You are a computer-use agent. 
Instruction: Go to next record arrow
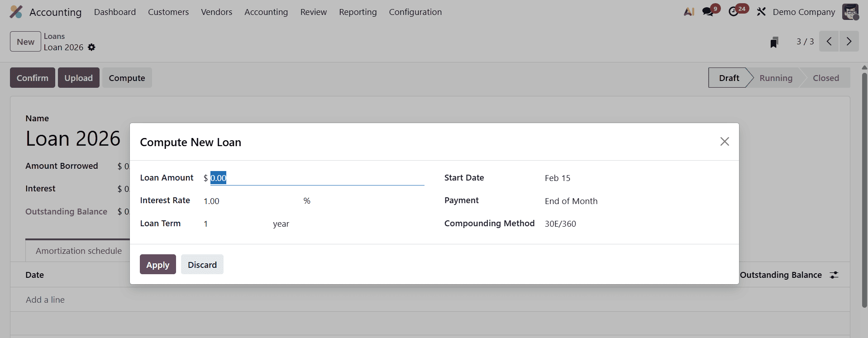click(849, 42)
